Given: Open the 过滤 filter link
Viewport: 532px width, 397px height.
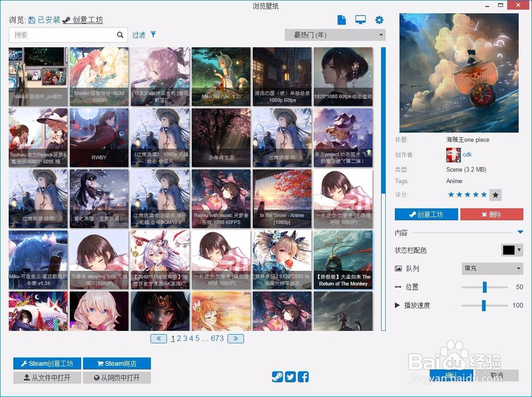Looking at the screenshot, I should tap(139, 35).
